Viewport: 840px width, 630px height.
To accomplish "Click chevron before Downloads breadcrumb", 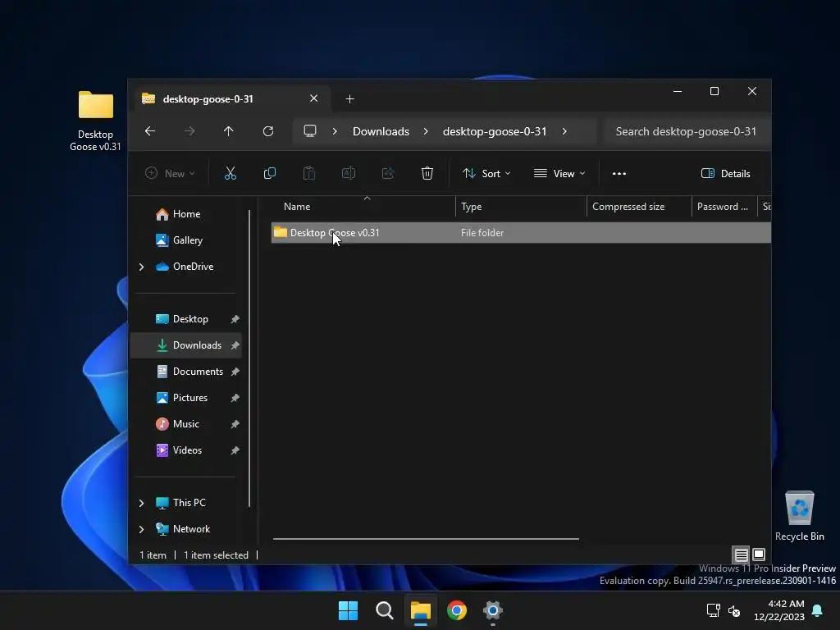I will [x=335, y=131].
